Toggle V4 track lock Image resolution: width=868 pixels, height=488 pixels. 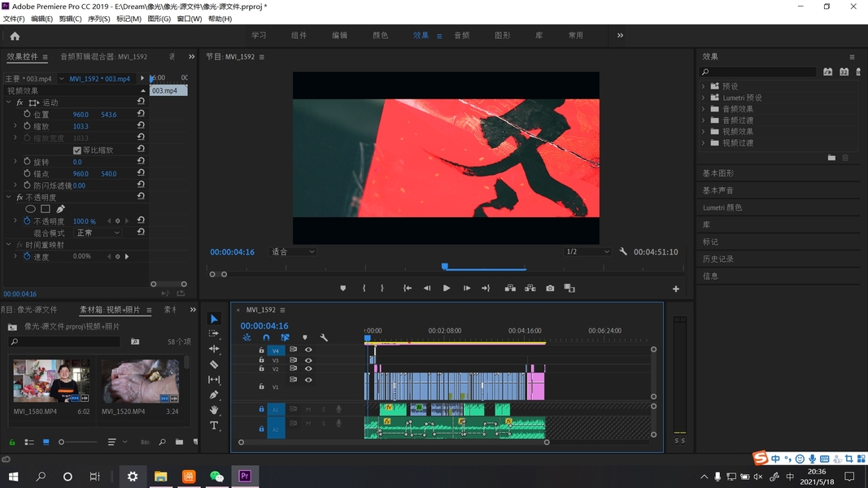click(261, 351)
